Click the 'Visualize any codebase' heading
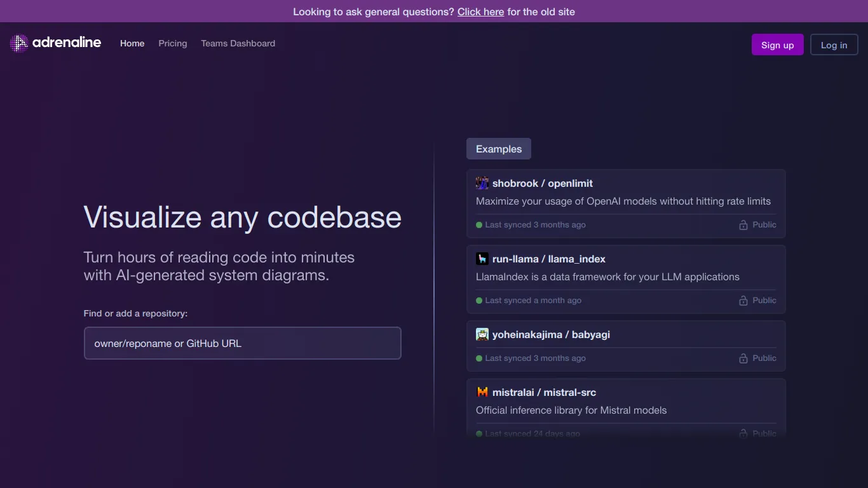Image resolution: width=868 pixels, height=488 pixels. (x=243, y=217)
